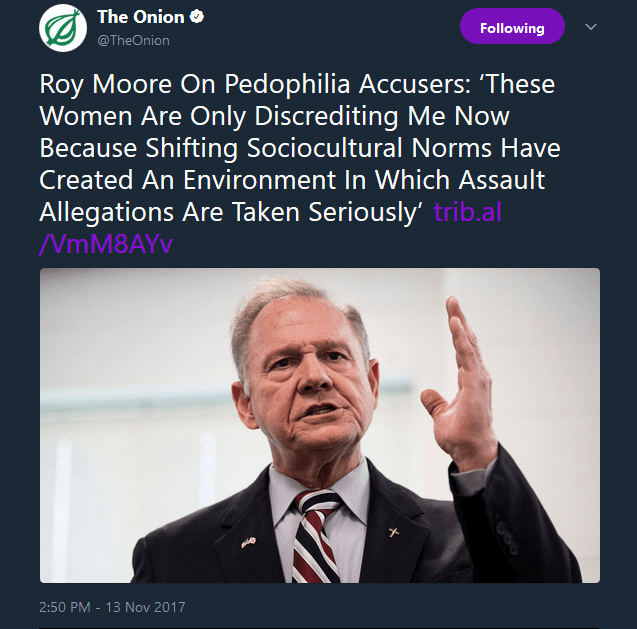Open The Onion display name link

[140, 18]
